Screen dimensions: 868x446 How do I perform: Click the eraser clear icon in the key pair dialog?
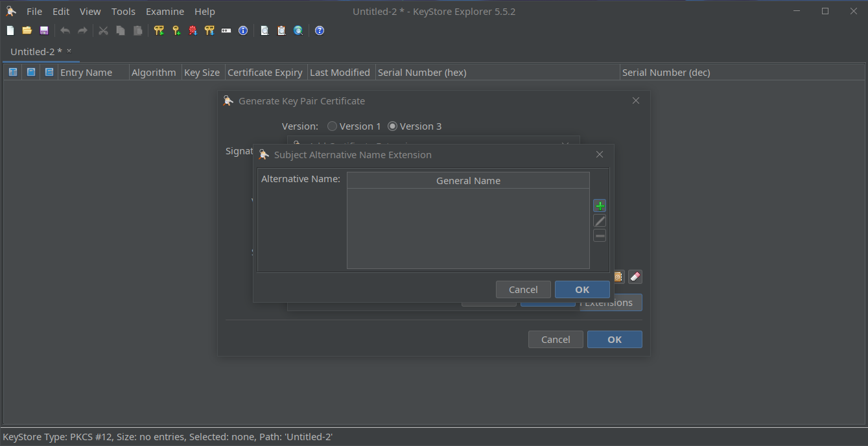pos(635,277)
